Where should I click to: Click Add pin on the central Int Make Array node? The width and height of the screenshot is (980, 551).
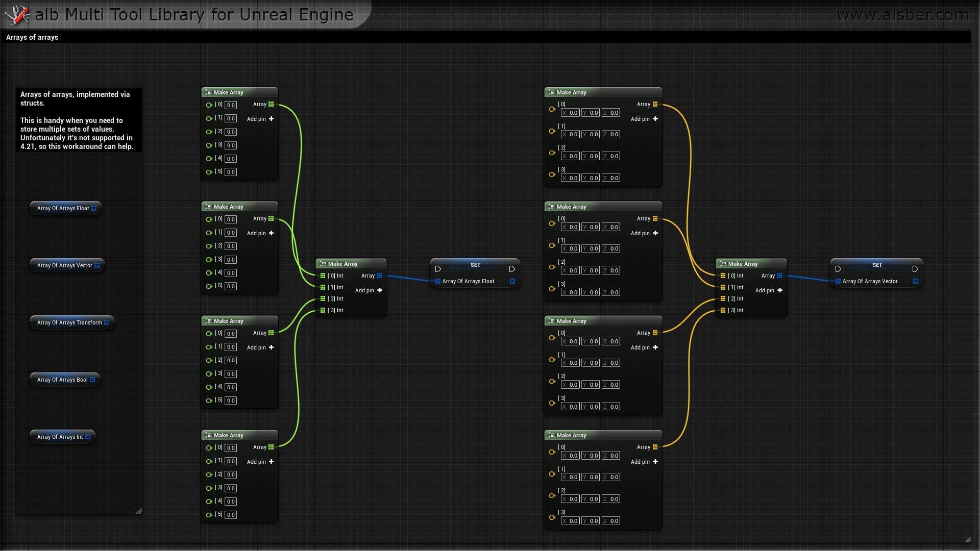click(369, 290)
